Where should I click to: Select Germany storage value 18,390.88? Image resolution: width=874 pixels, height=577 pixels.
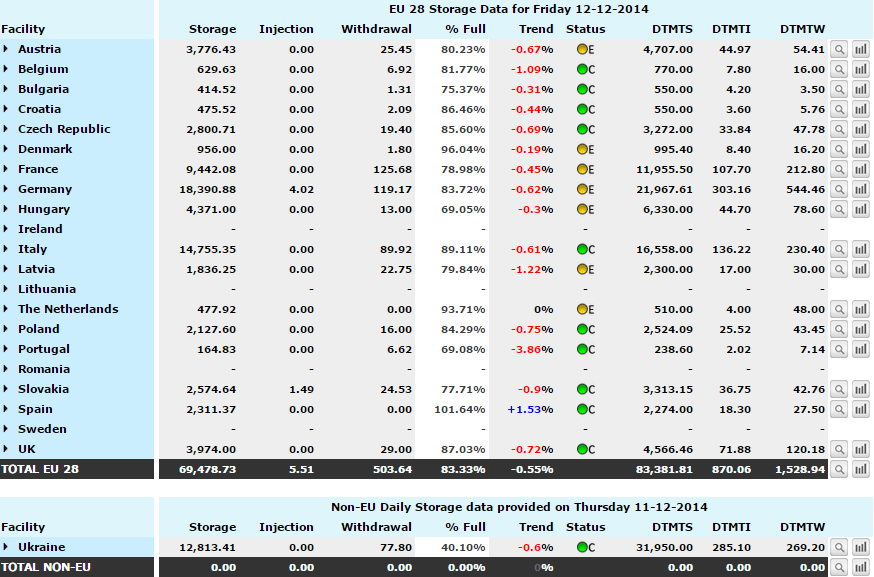[x=207, y=190]
